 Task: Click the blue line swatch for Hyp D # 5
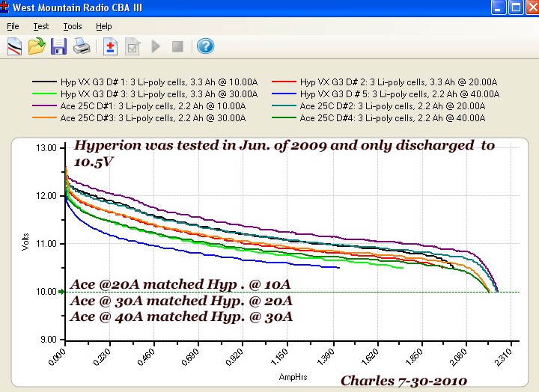pos(284,94)
